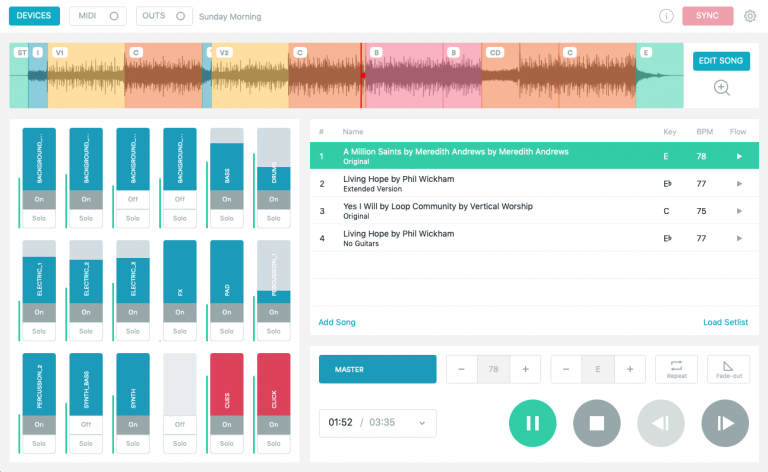Enable the Repeat option
Viewport: 768px width, 472px height.
(676, 369)
